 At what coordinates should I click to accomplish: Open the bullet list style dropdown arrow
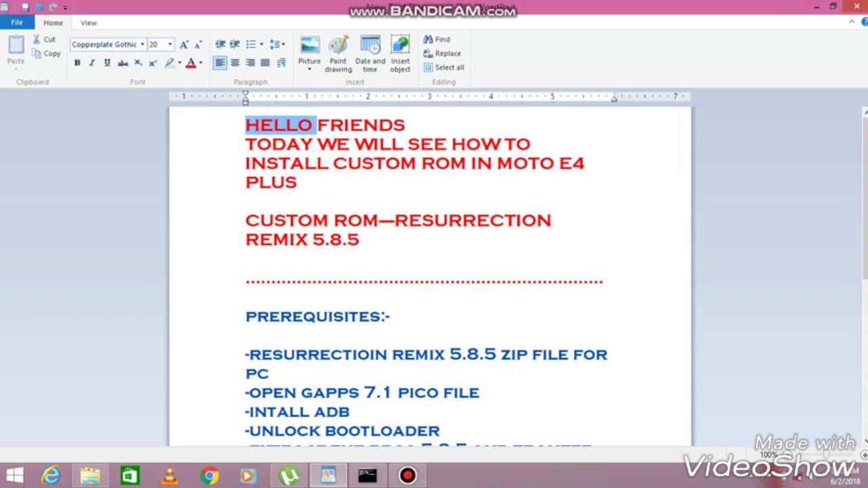click(x=262, y=44)
